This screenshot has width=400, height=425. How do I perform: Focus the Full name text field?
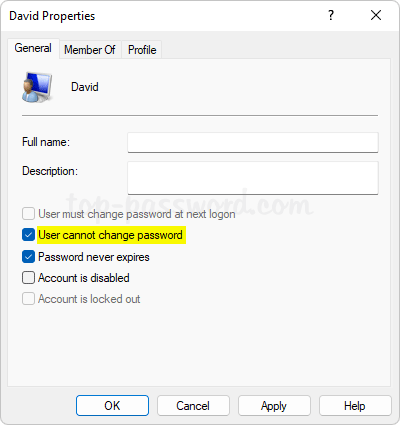253,143
